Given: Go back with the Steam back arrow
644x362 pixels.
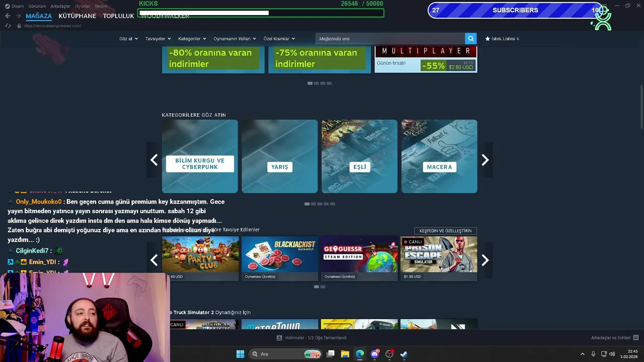Looking at the screenshot, I should click(x=8, y=16).
